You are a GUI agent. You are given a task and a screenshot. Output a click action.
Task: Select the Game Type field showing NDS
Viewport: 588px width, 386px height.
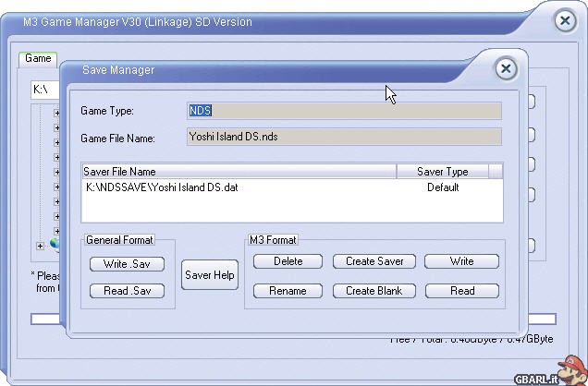[344, 111]
